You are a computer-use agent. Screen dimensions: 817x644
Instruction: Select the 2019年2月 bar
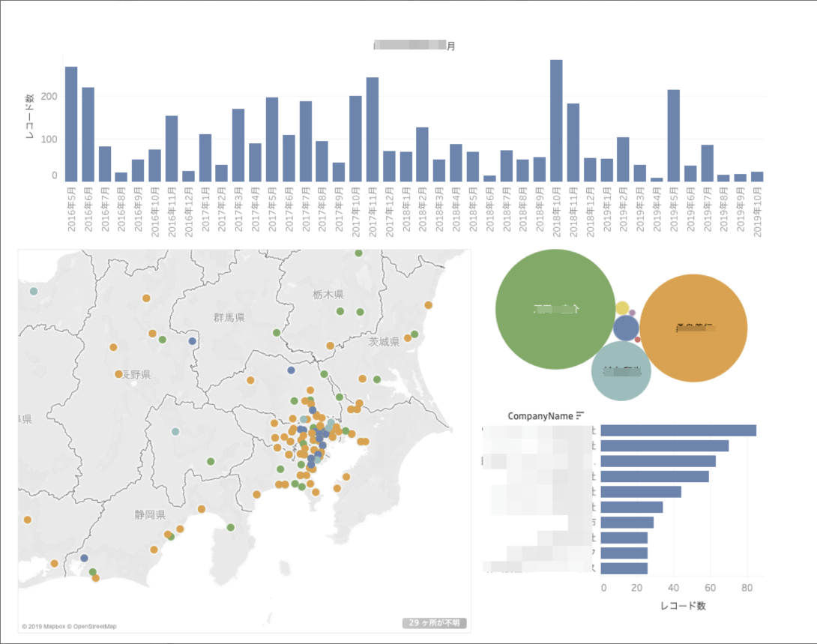(x=623, y=160)
